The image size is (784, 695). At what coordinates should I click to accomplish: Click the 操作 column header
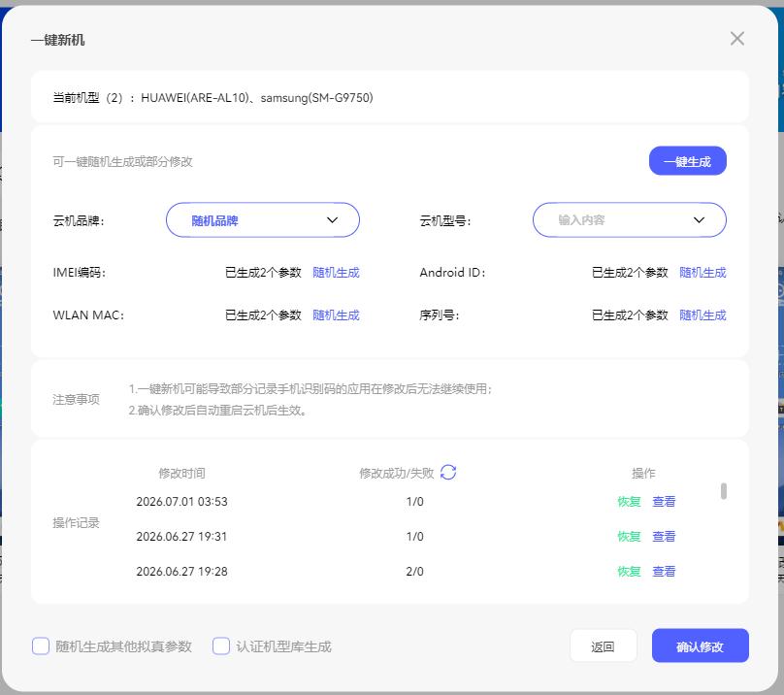(643, 474)
